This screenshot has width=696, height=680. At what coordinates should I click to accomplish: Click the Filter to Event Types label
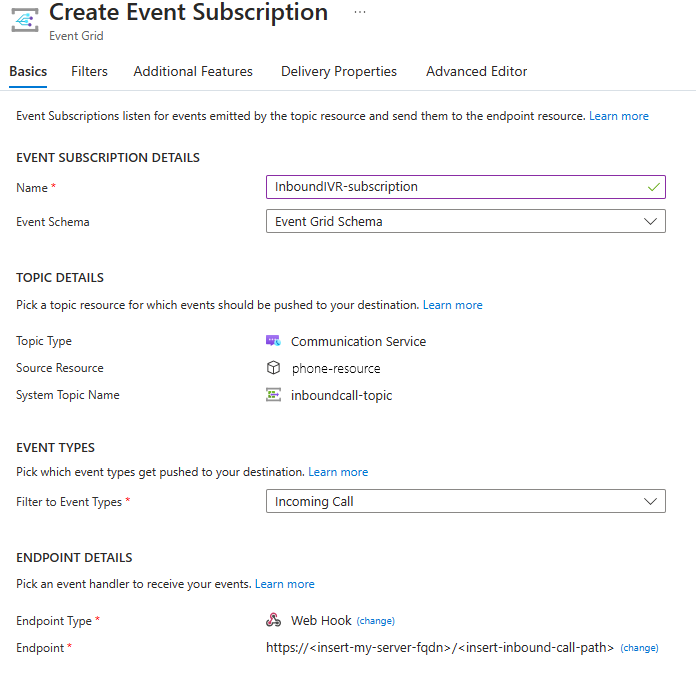pyautogui.click(x=69, y=502)
